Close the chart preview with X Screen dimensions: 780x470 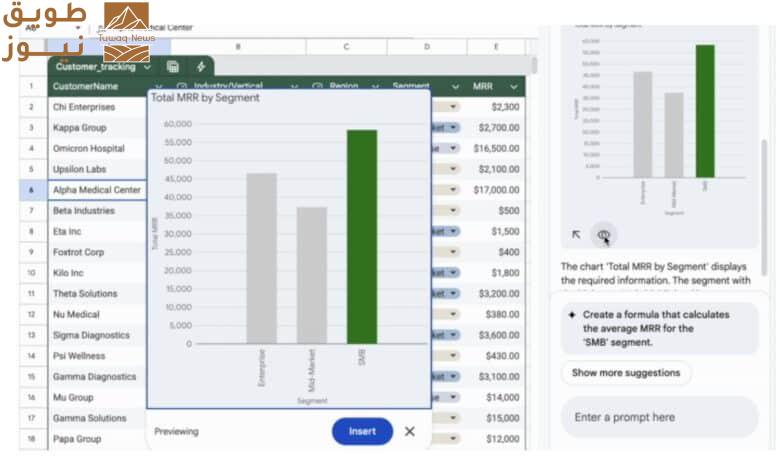[x=409, y=431]
